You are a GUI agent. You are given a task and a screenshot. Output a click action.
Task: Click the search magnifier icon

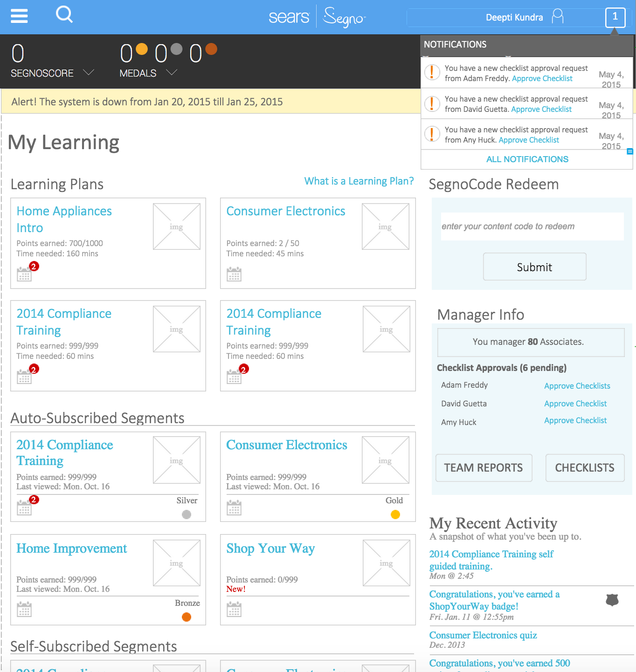64,14
